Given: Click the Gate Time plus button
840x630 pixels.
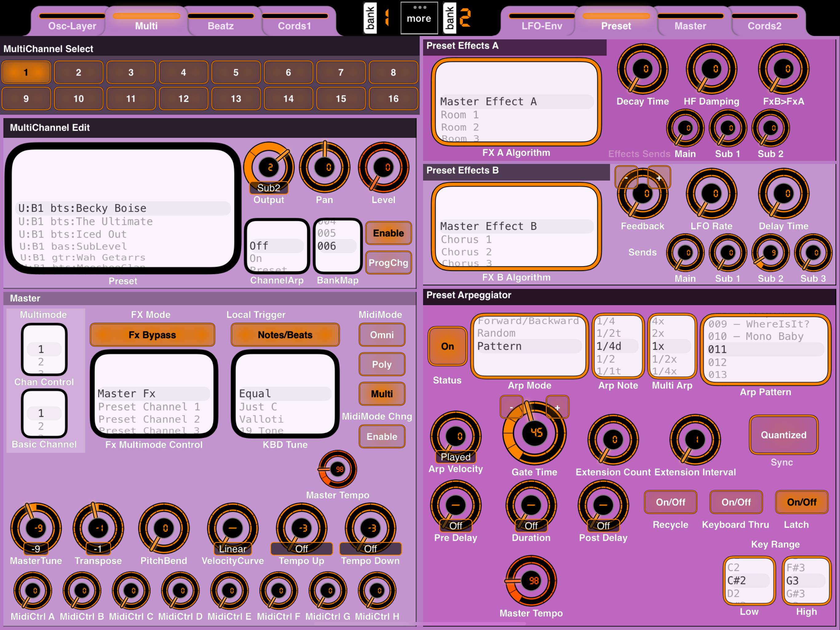Looking at the screenshot, I should click(x=557, y=407).
